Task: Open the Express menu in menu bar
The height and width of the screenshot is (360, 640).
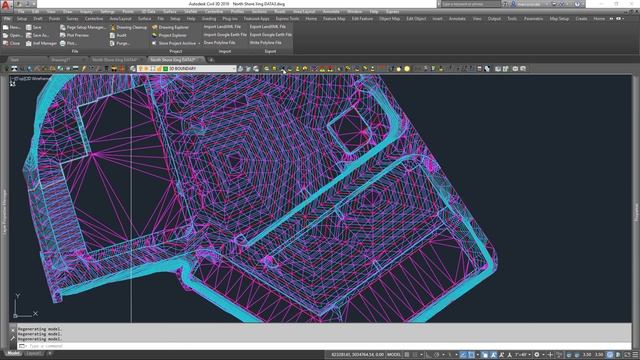Action: [x=392, y=12]
